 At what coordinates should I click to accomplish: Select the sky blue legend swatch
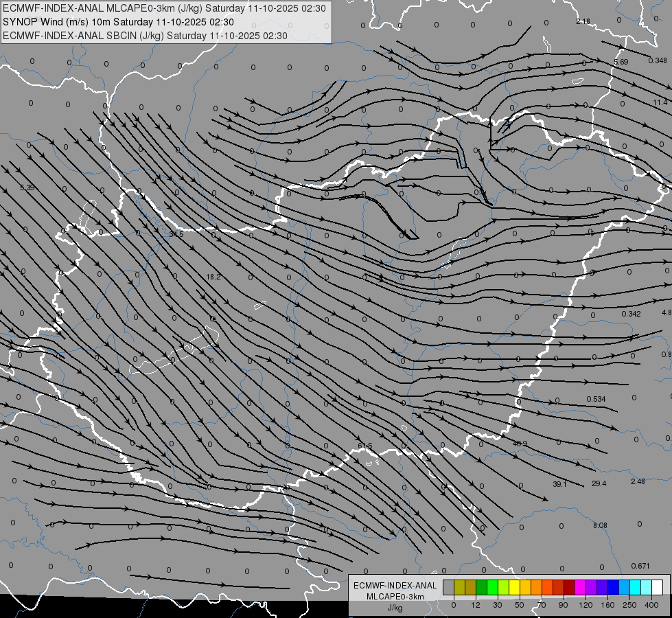click(x=625, y=588)
